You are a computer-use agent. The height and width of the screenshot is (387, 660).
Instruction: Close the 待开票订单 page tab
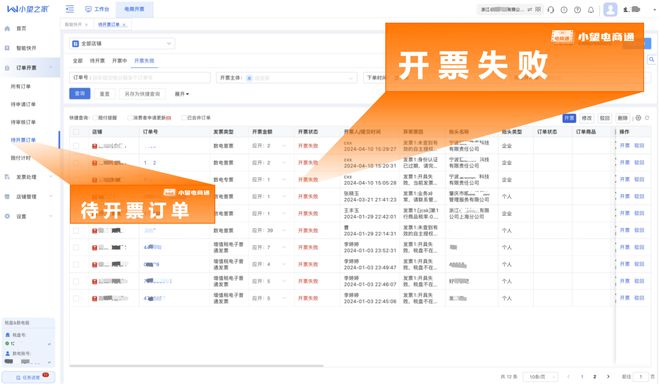coord(124,25)
